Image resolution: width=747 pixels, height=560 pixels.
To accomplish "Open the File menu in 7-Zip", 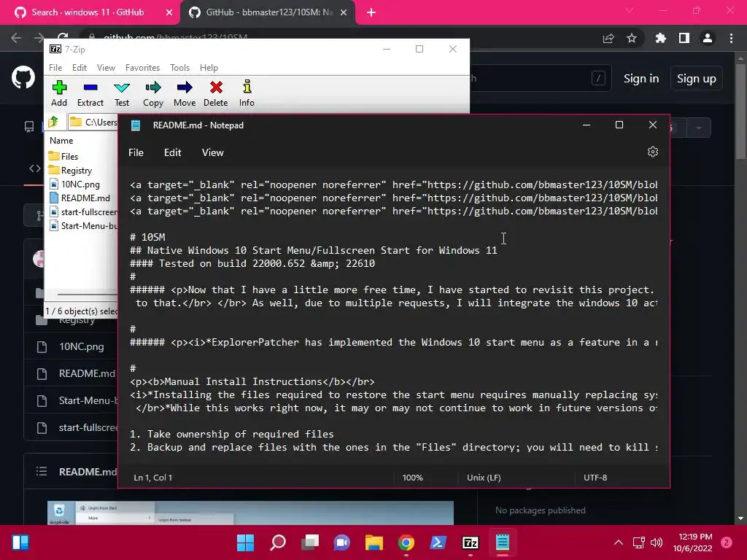I will point(55,68).
